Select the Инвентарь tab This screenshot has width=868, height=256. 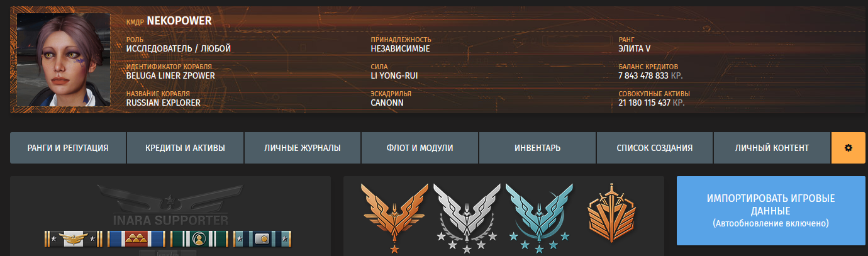coord(537,148)
